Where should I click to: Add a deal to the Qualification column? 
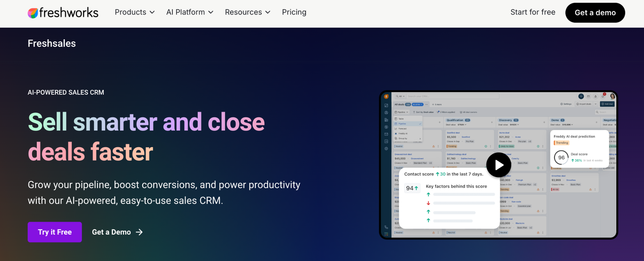point(492,122)
